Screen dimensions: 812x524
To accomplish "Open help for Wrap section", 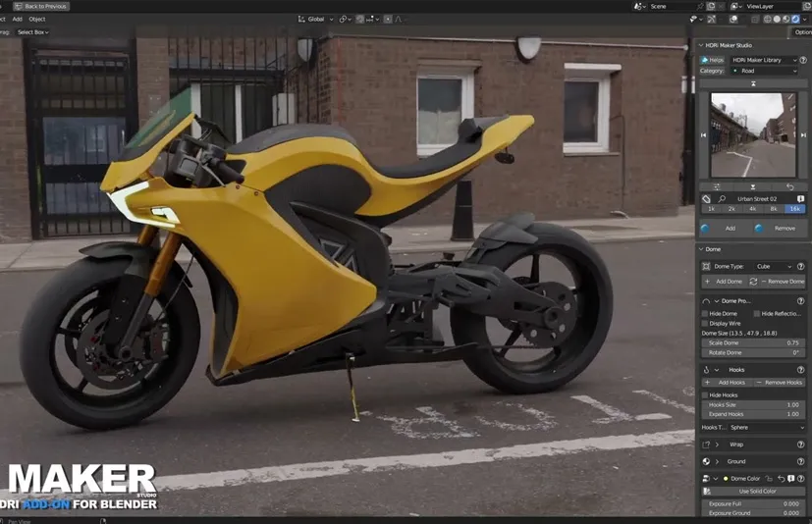I will point(800,445).
